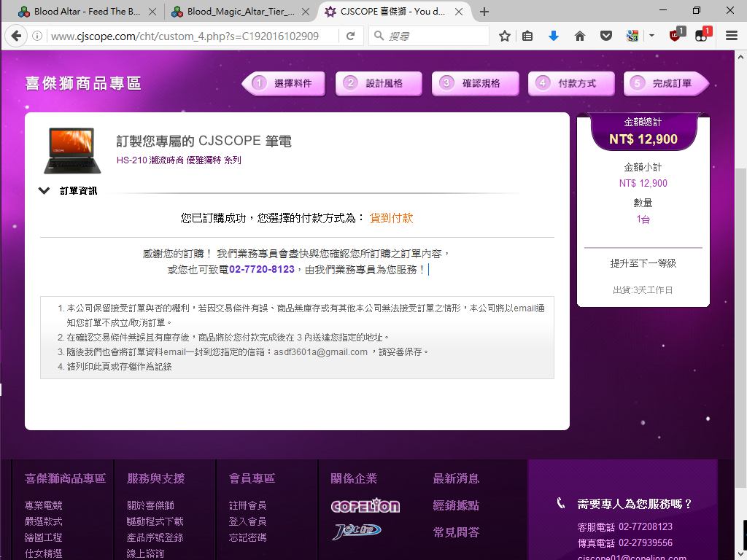Open 常見問答 footer link
The height and width of the screenshot is (560, 747).
456,532
